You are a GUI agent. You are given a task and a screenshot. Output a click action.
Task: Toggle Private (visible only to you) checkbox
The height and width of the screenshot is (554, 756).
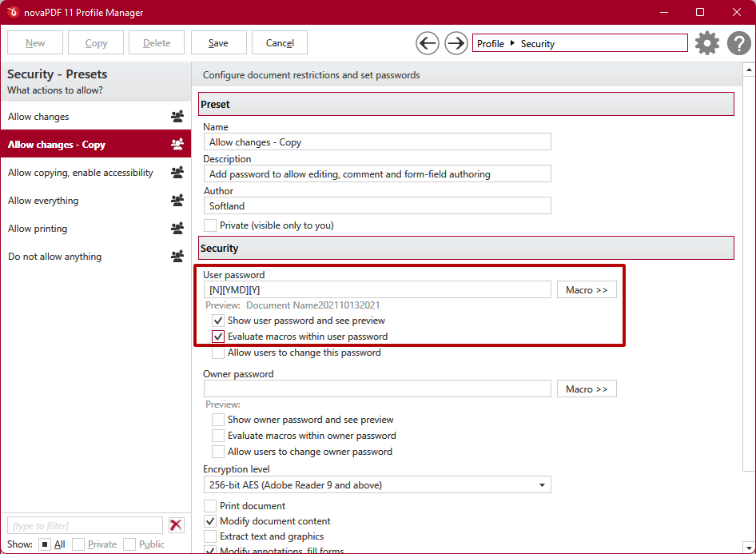point(210,225)
